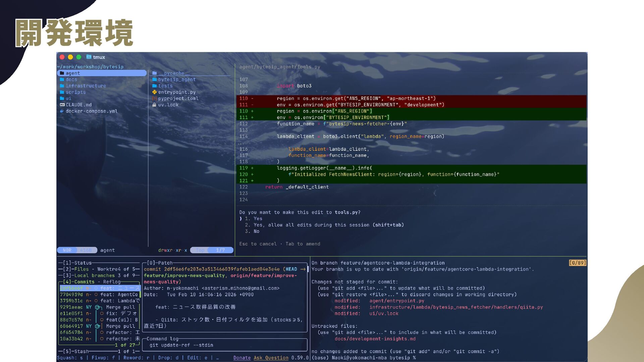Click the Ask Question link
The height and width of the screenshot is (362, 644).
pos(271,358)
